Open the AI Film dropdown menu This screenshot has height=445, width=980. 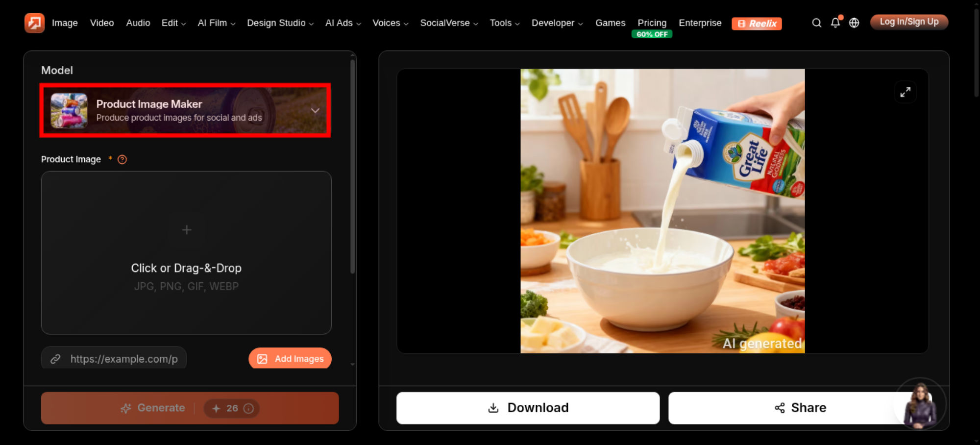point(217,23)
